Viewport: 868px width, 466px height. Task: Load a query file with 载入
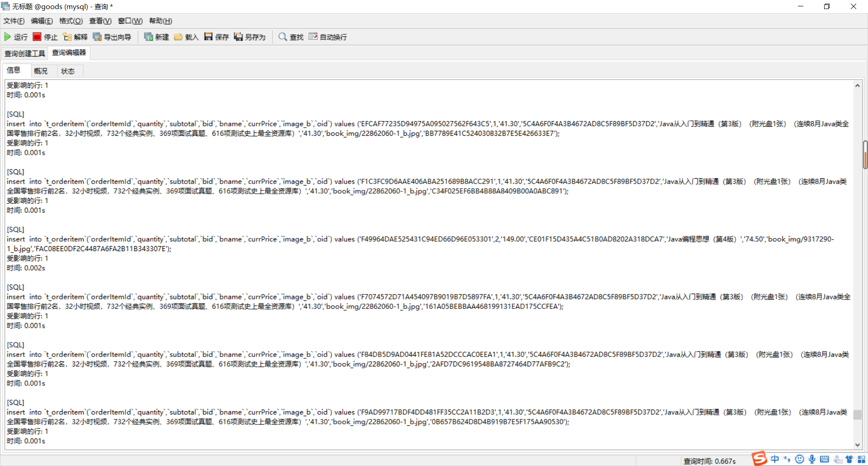tap(186, 37)
